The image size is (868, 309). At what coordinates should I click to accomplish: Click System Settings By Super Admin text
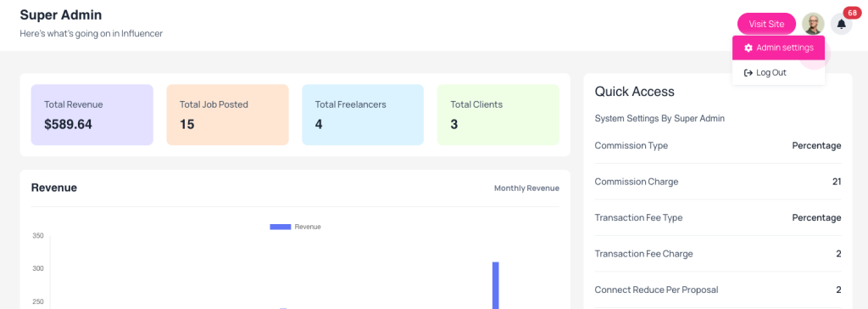(x=659, y=118)
